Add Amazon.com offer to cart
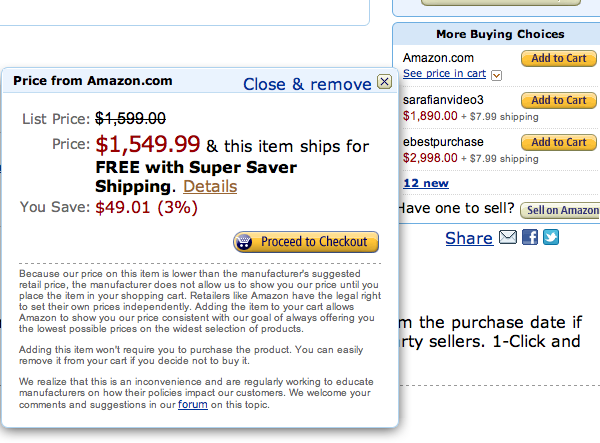 558,59
